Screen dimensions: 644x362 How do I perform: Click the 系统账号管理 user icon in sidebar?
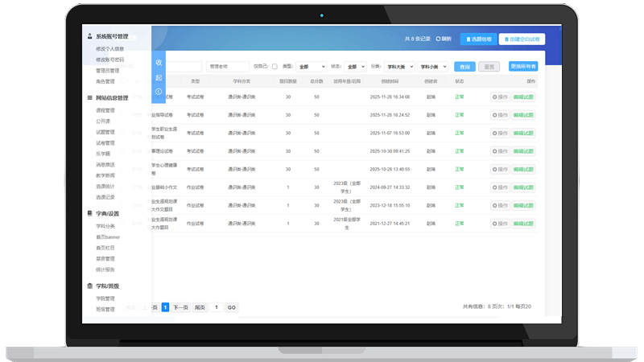pyautogui.click(x=89, y=36)
